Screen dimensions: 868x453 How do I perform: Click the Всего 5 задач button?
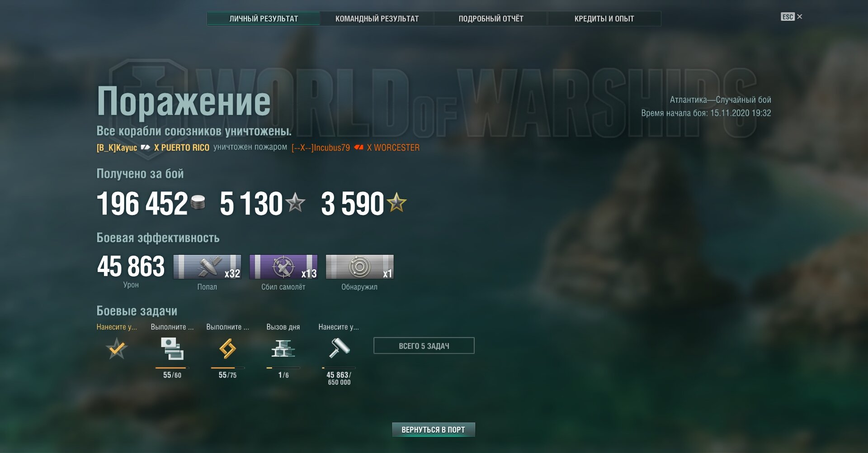[x=424, y=346]
